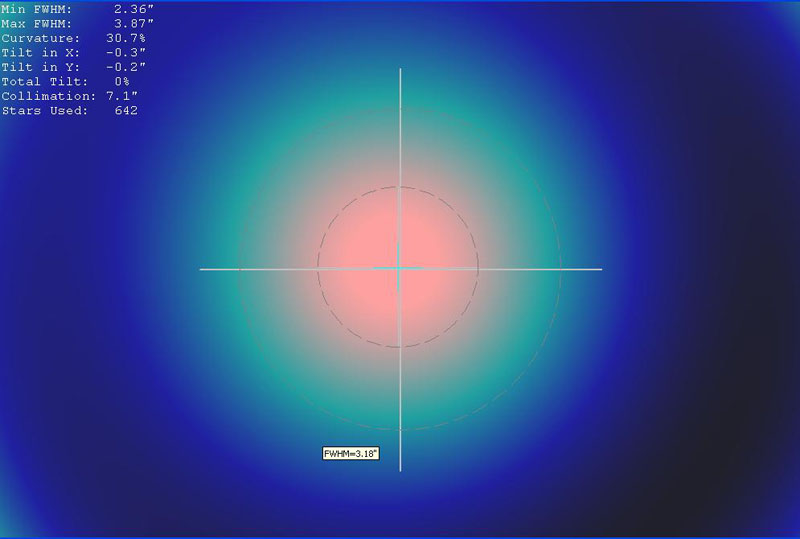800x539 pixels.
Task: Click the Tilt in X -0.3" line
Action: point(73,53)
